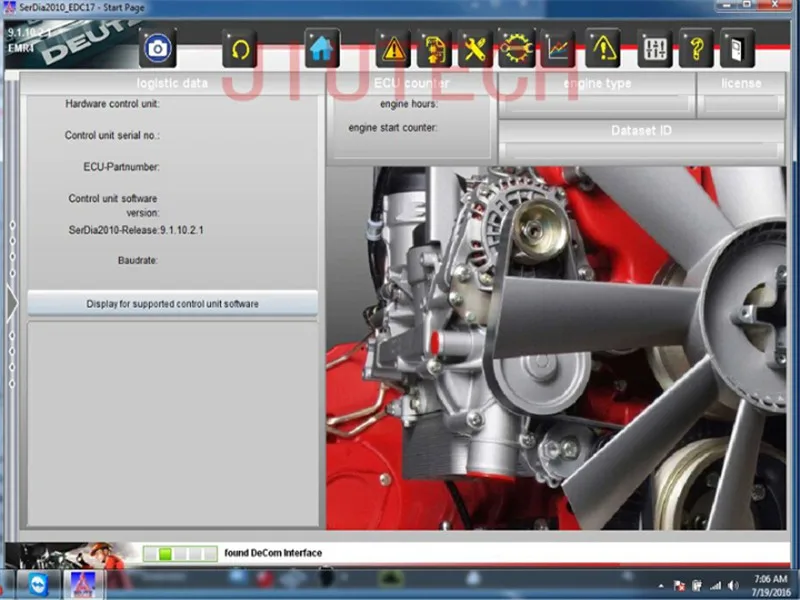Open the sliders parameter settings icon
The image size is (800, 600).
click(655, 48)
